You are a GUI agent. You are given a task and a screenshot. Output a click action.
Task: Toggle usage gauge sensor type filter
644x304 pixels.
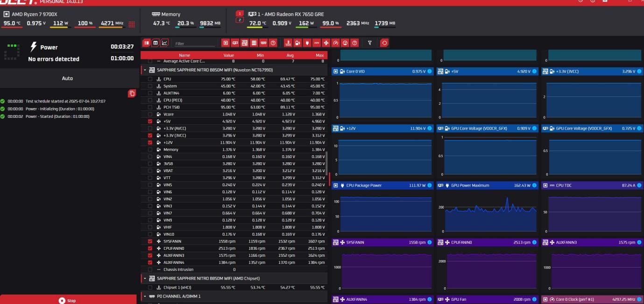click(x=345, y=43)
